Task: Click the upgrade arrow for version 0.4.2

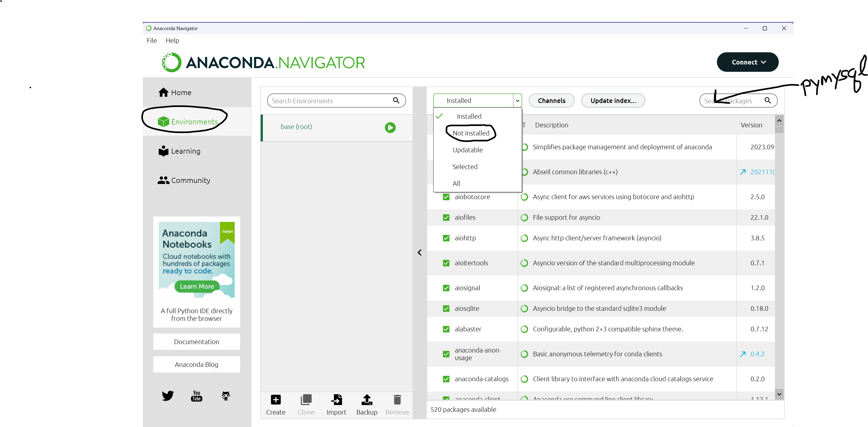Action: click(x=743, y=354)
